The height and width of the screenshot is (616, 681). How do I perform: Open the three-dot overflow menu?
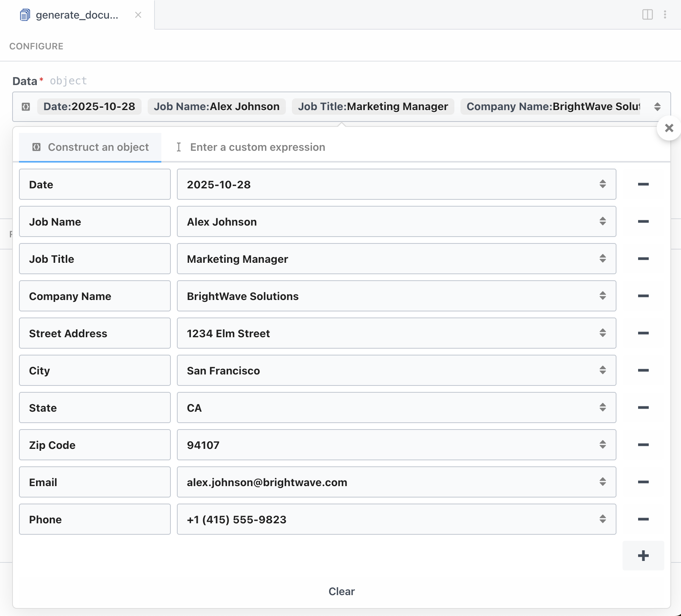coord(665,14)
